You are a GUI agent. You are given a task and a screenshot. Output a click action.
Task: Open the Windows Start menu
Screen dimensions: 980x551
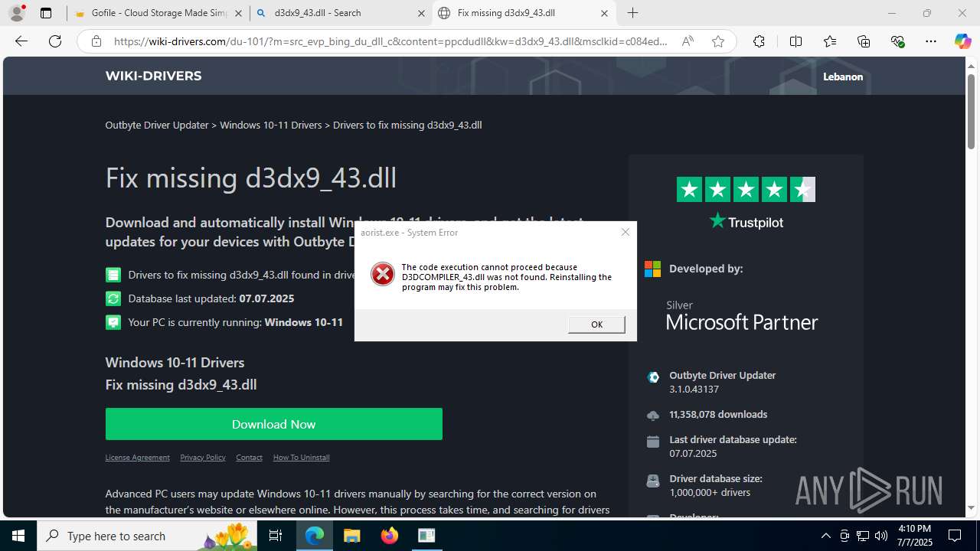click(x=18, y=536)
